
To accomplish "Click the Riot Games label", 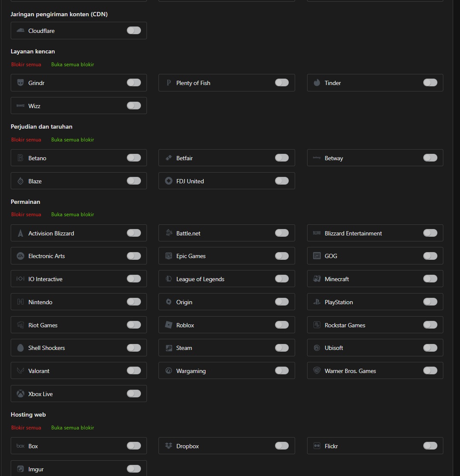I will pos(43,325).
